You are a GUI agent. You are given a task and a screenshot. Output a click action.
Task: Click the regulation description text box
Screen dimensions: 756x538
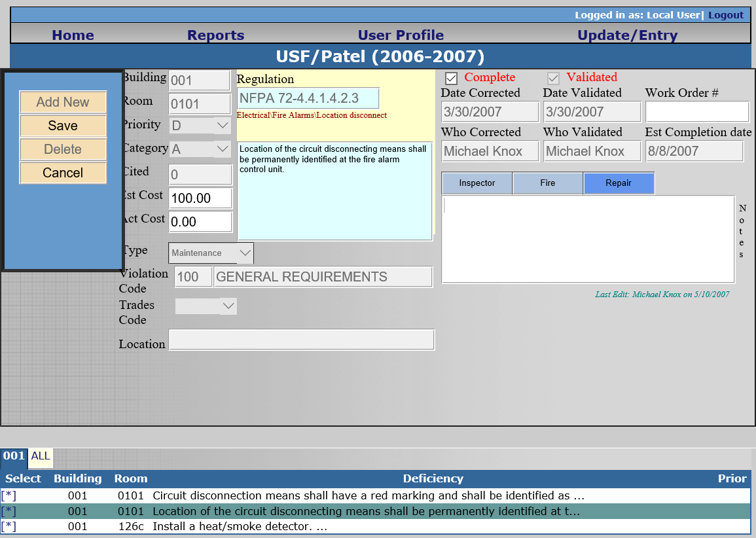pyautogui.click(x=334, y=191)
